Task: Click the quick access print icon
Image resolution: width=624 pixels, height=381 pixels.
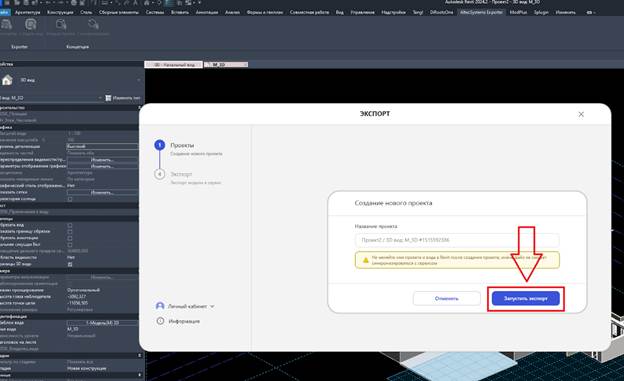Action: 73,3
